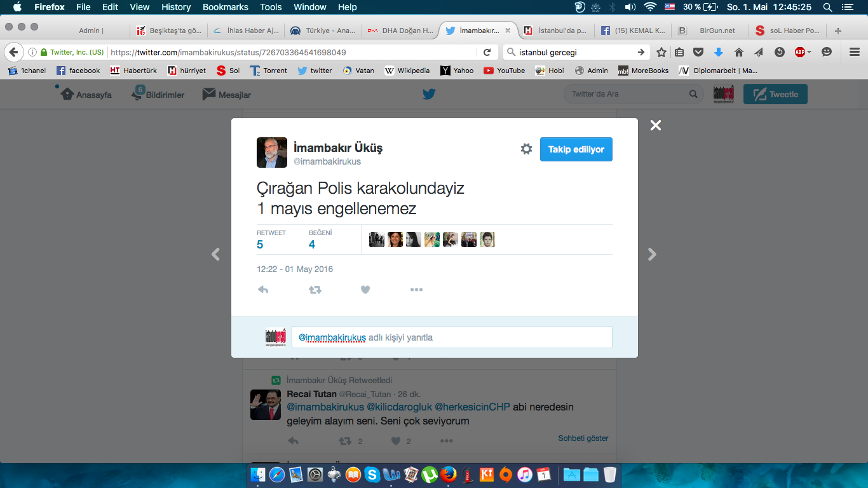
Task: Open the Firefox hamburger menu
Action: (x=855, y=52)
